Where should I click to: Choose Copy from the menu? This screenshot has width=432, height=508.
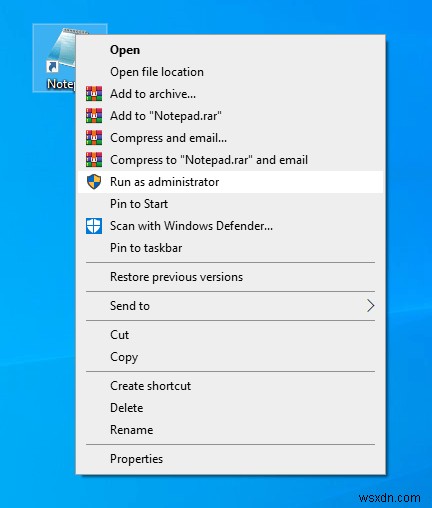pos(230,357)
